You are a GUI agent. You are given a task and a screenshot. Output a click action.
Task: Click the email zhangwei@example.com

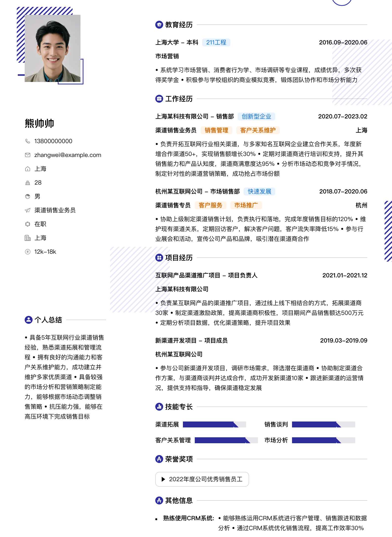coord(68,155)
